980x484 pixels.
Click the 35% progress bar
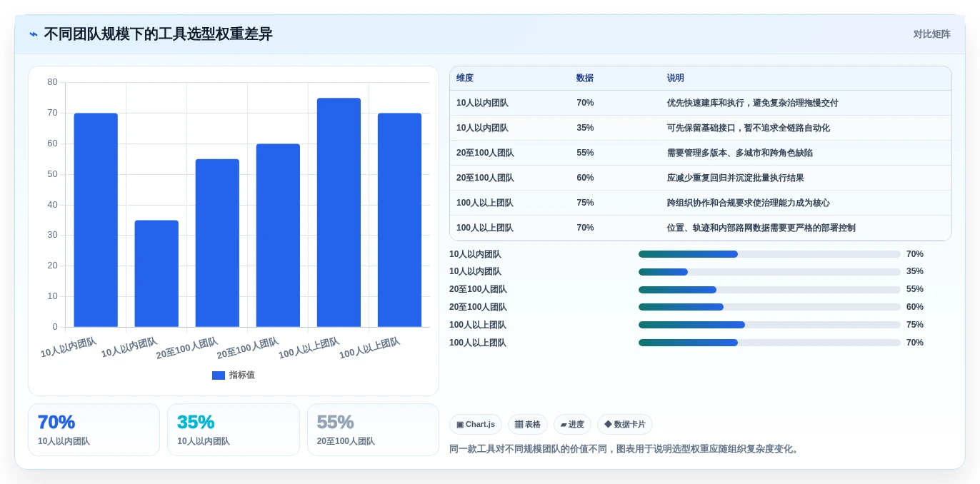(x=769, y=272)
